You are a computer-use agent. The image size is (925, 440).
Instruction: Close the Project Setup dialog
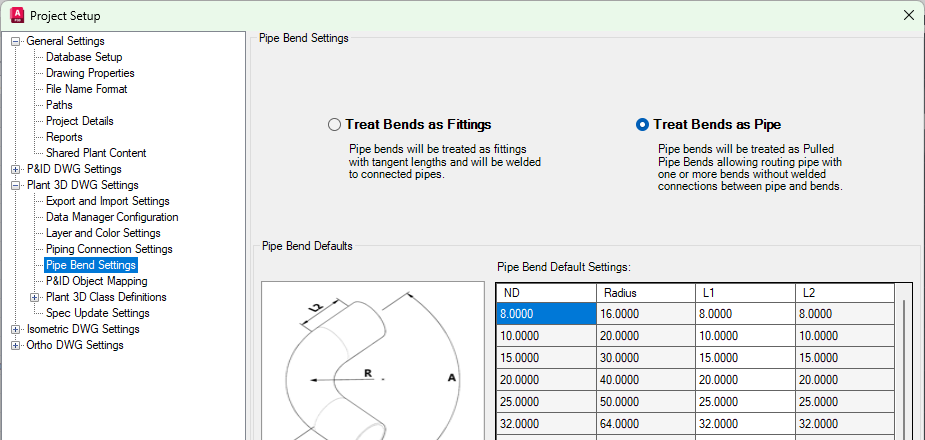tap(908, 15)
